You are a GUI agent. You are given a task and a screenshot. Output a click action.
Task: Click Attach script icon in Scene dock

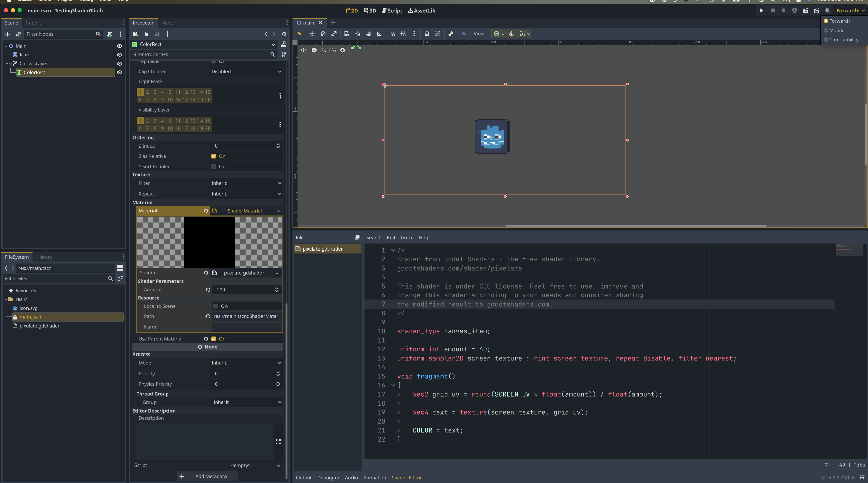click(109, 34)
